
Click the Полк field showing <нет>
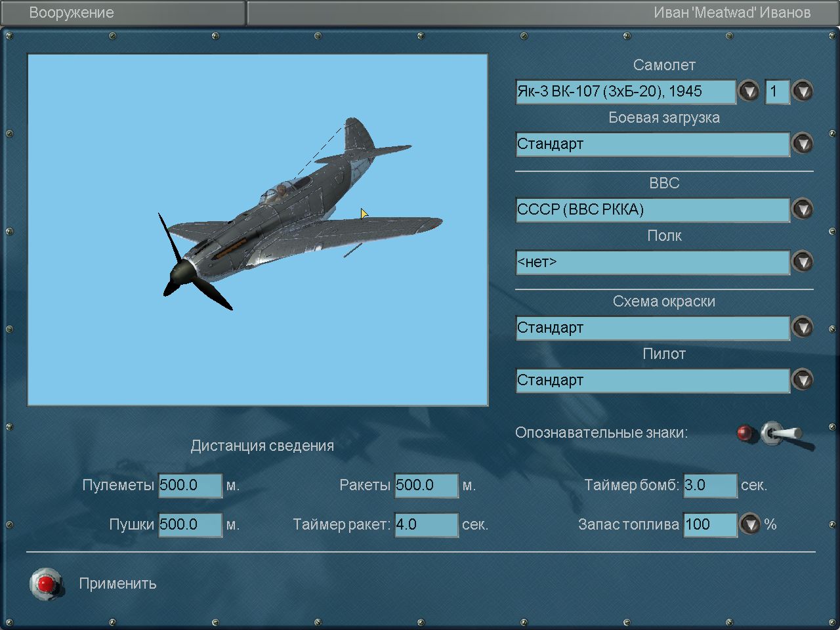click(x=652, y=262)
